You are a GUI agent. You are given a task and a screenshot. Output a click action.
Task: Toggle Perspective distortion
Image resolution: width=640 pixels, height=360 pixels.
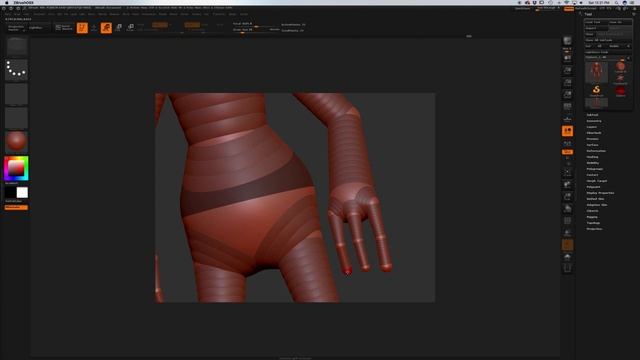tap(567, 107)
